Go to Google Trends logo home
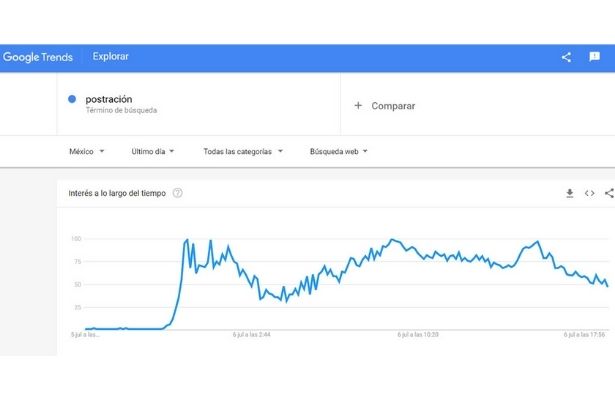The width and height of the screenshot is (615, 400). coord(38,57)
